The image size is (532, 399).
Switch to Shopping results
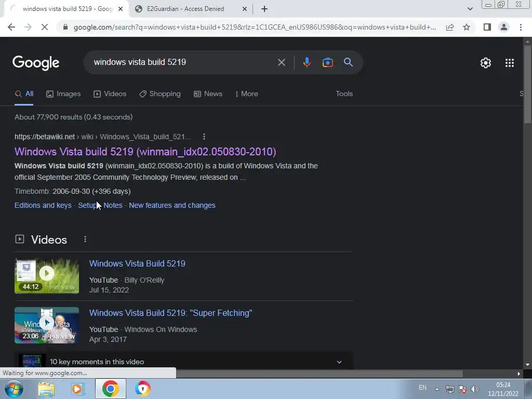(160, 94)
